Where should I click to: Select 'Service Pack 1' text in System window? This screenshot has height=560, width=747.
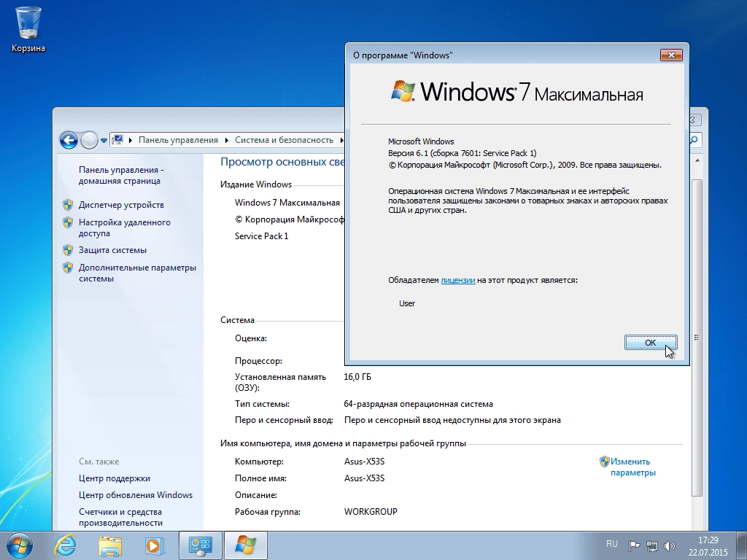(262, 236)
